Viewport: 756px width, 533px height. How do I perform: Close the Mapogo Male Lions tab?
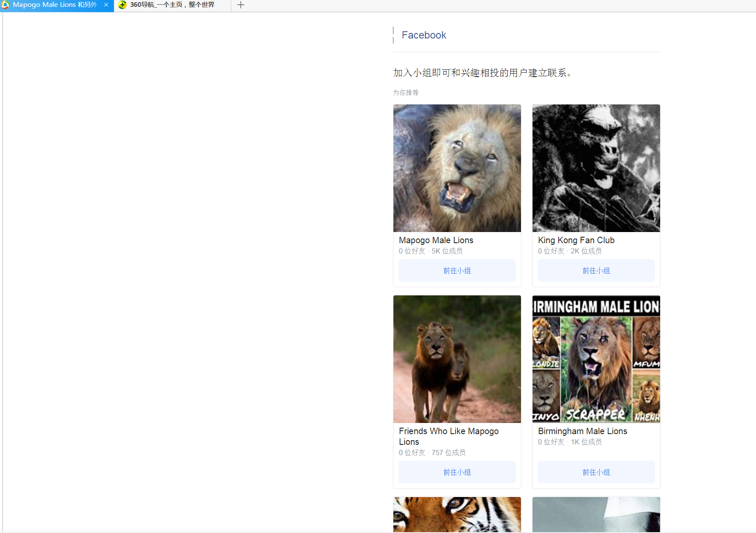click(106, 5)
